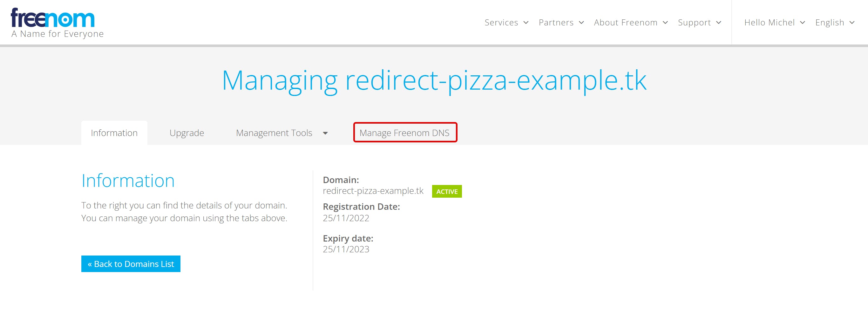Open the Hello Michel account menu
This screenshot has width=868, height=314.
(x=769, y=23)
